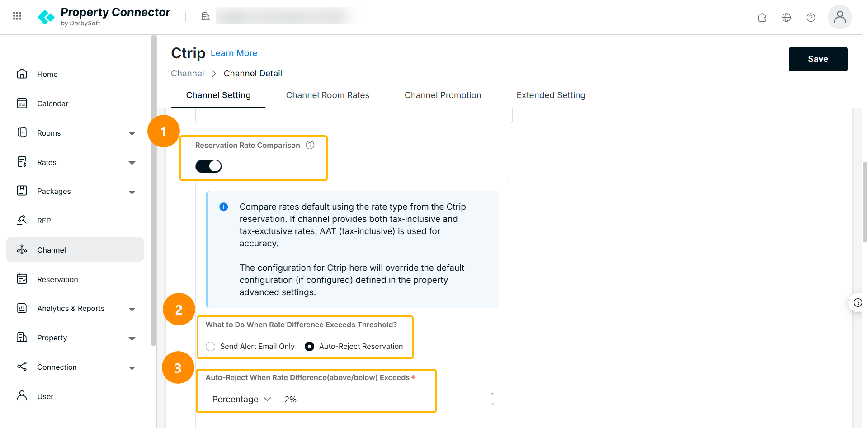Open the apps grid launcher
The image size is (868, 428).
click(17, 16)
